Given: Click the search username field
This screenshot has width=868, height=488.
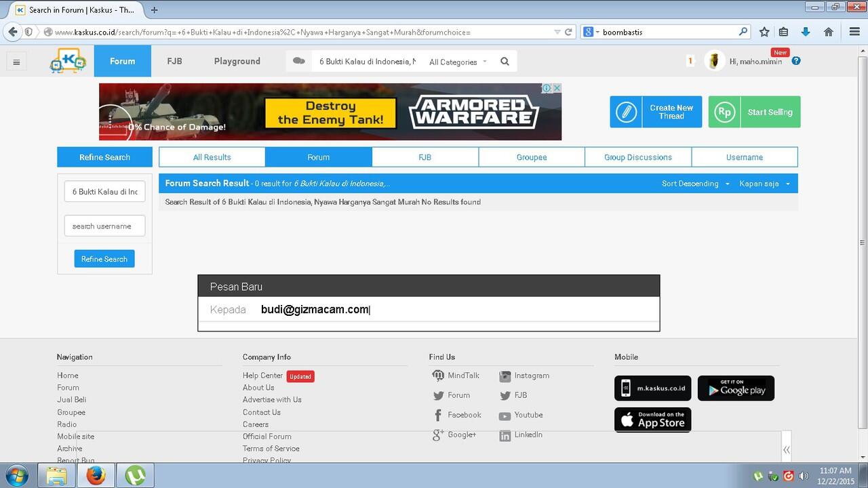Looking at the screenshot, I should pos(104,226).
